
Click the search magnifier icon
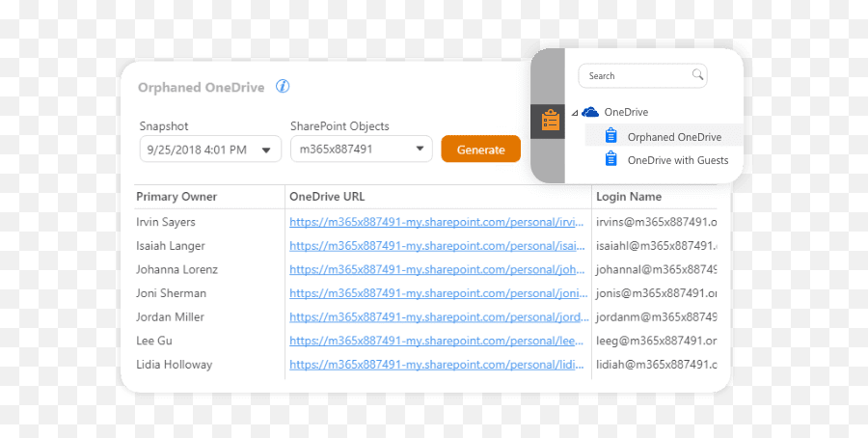[x=697, y=74]
